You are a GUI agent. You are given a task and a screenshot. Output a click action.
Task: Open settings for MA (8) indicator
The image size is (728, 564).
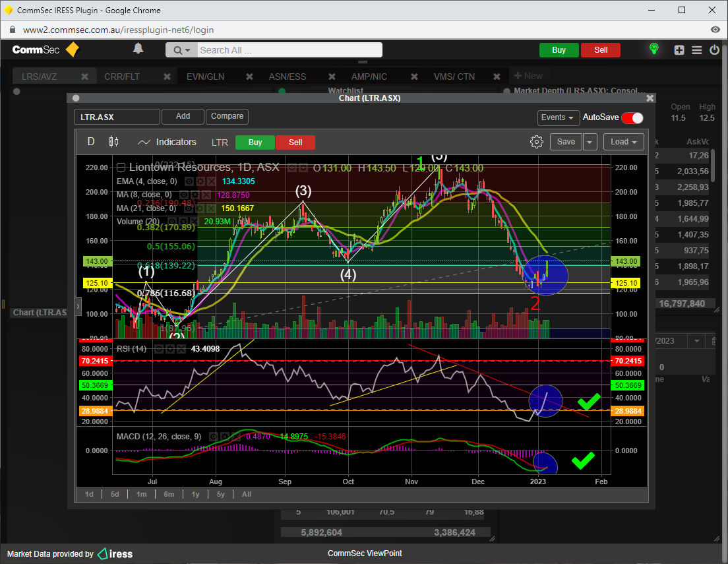[195, 195]
